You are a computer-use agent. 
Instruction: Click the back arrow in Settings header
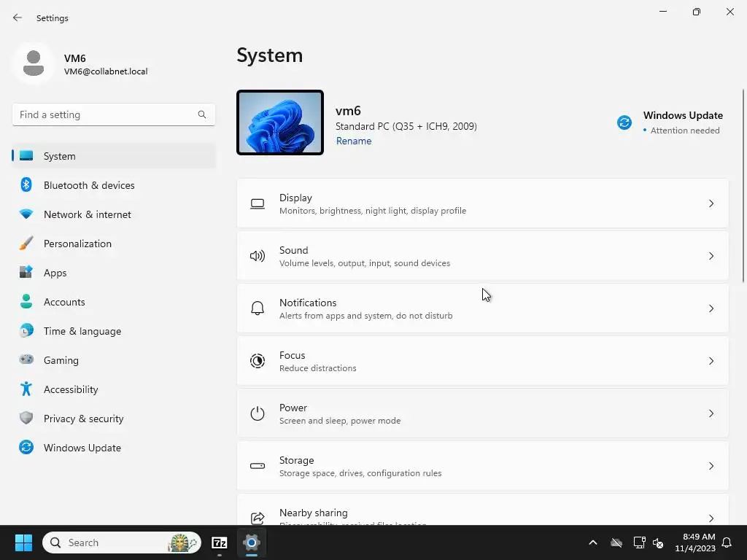click(18, 17)
